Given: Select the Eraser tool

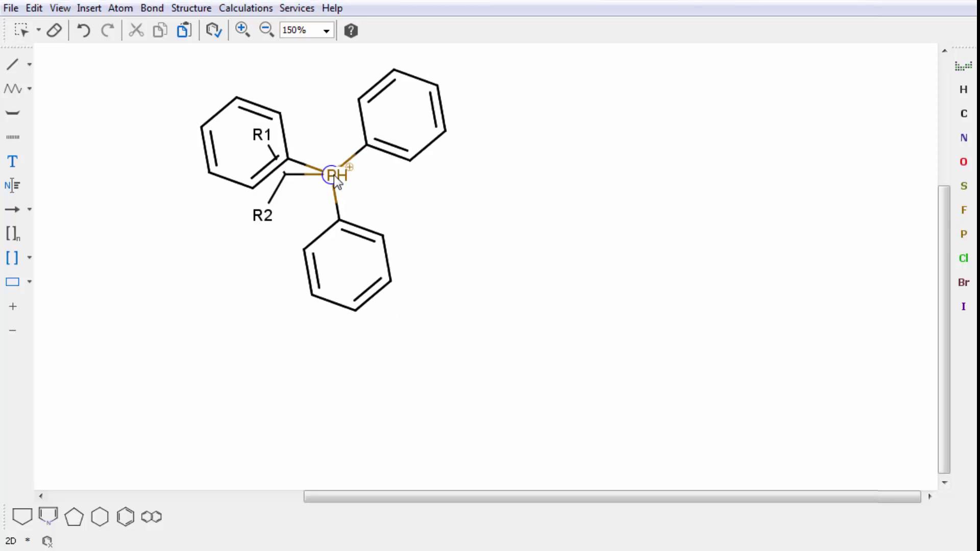Looking at the screenshot, I should (x=54, y=30).
